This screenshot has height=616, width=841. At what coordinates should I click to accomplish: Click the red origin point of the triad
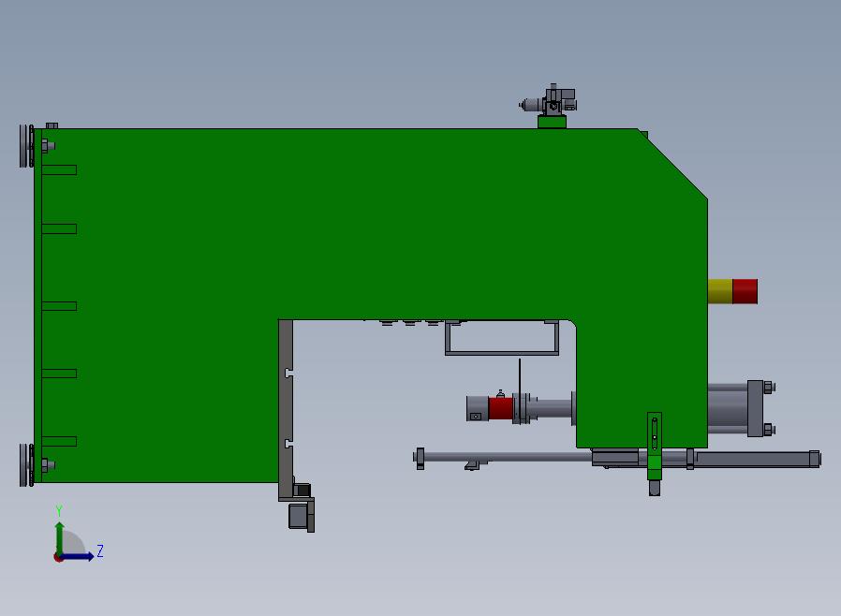click(x=59, y=557)
